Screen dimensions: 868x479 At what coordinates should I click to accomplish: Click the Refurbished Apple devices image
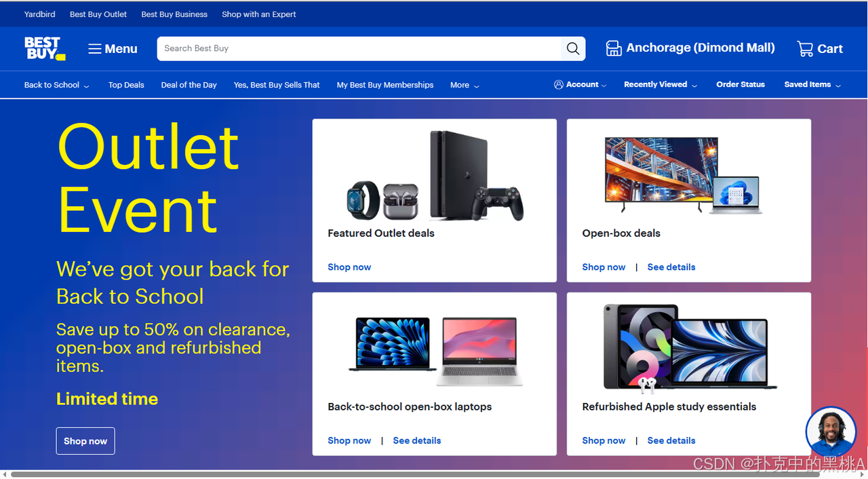point(690,349)
